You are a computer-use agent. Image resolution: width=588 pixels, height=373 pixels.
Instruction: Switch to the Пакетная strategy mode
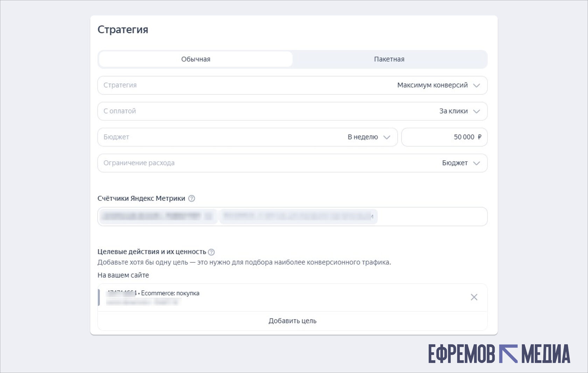(389, 59)
